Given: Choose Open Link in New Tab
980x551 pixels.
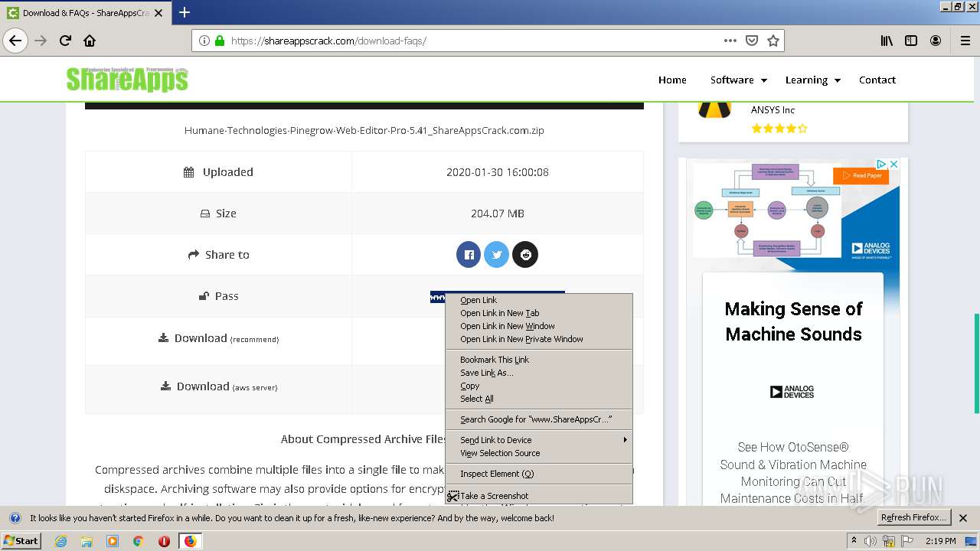Looking at the screenshot, I should [539, 313].
